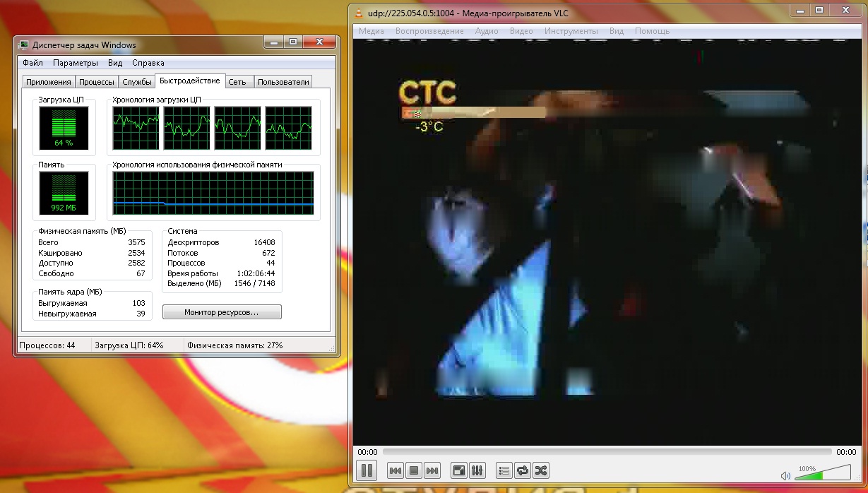
Task: Expand the Параметры menu in Task Manager
Action: (76, 63)
